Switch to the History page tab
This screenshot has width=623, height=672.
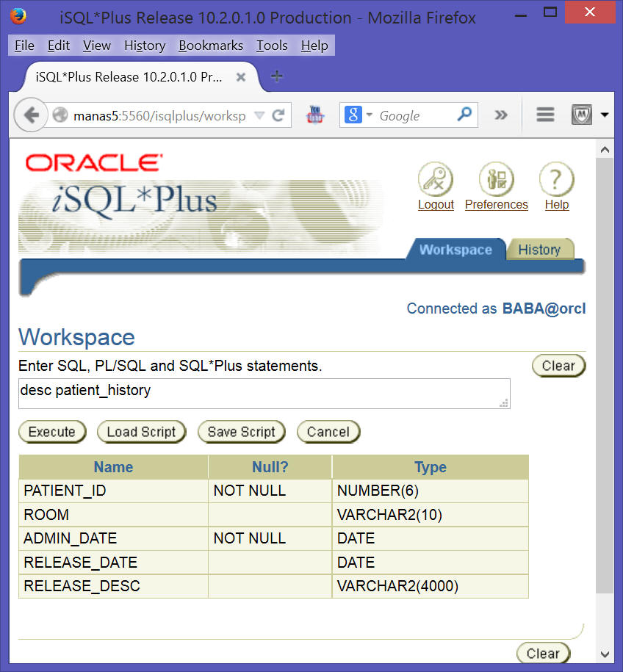coord(539,250)
